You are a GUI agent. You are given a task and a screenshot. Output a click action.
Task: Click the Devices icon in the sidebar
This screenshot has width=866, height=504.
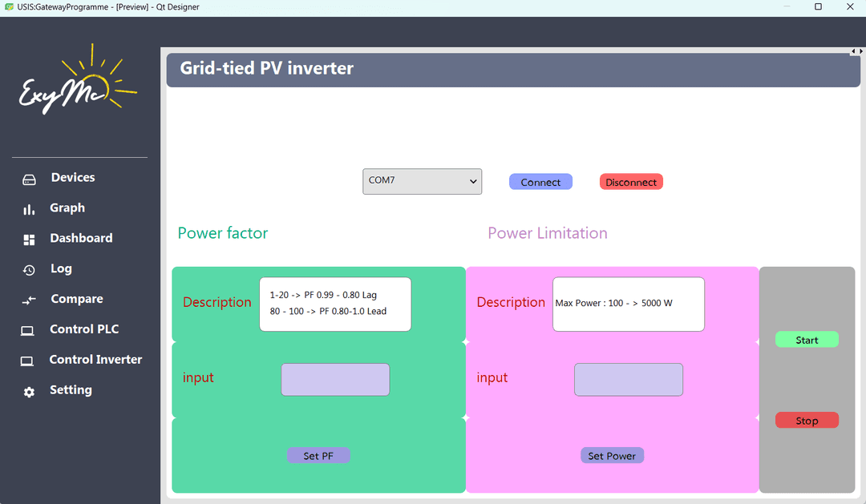pos(29,179)
